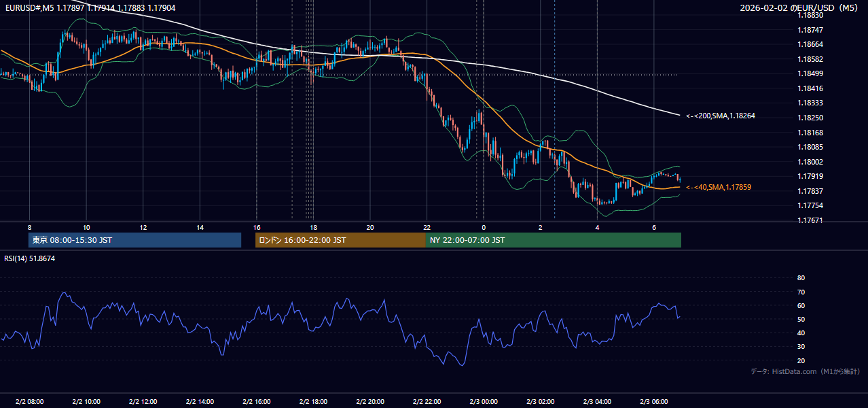Click the 2/2 16:00 date label
The width and height of the screenshot is (868, 408).
point(256,402)
